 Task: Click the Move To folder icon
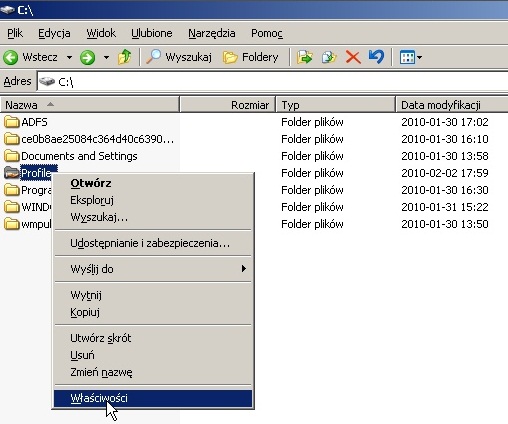(305, 57)
